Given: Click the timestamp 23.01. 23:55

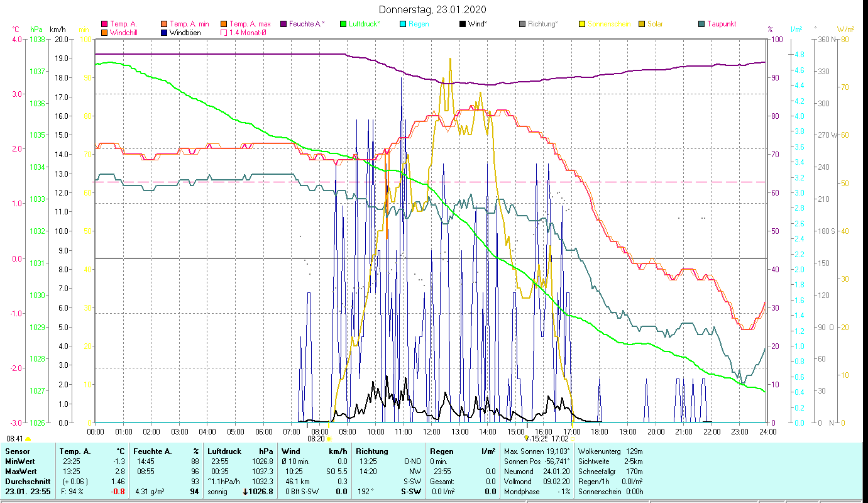Looking at the screenshot, I should [x=28, y=492].
